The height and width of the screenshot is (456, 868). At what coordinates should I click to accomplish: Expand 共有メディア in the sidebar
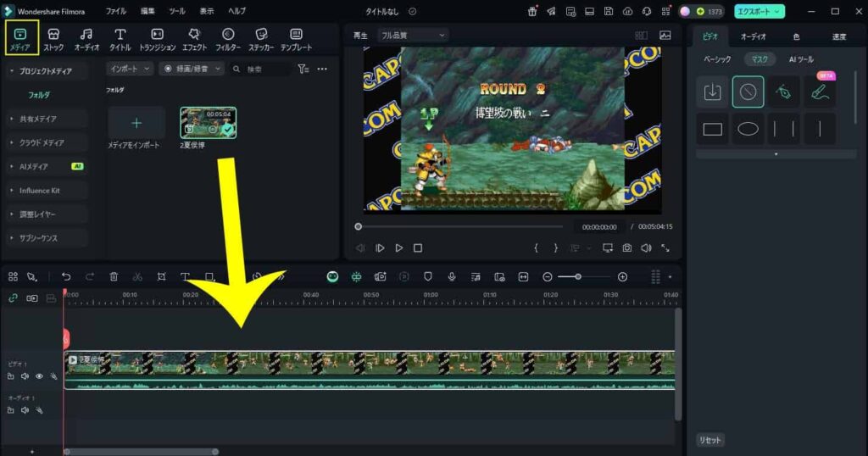click(12, 119)
